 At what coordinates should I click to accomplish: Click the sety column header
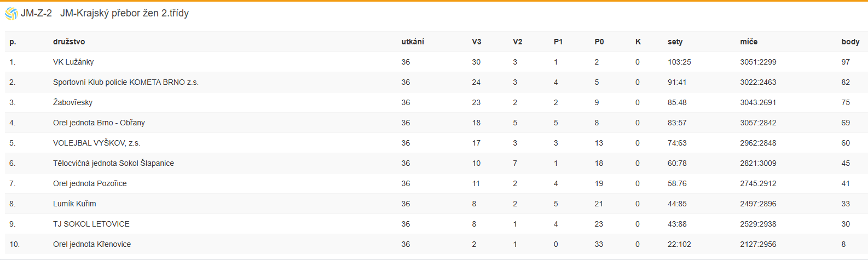675,42
